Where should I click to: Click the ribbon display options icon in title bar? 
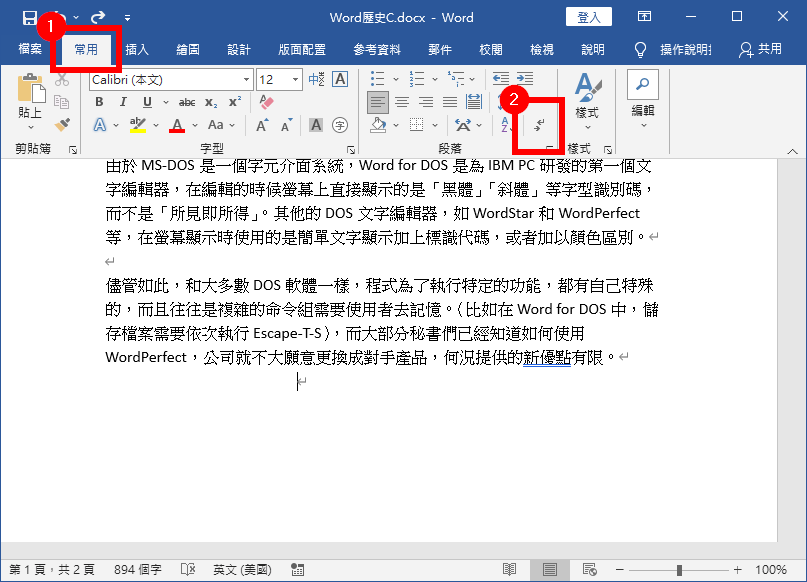[x=644, y=16]
